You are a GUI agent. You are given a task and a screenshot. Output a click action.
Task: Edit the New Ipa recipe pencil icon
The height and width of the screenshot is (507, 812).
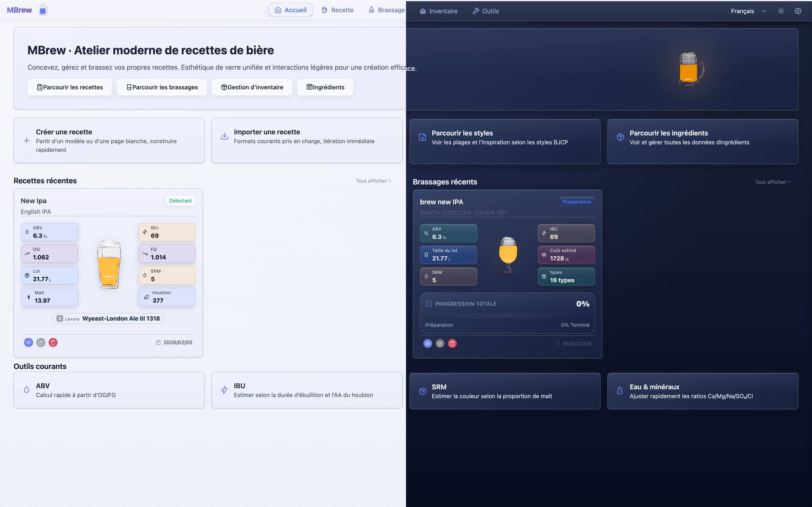pos(41,342)
